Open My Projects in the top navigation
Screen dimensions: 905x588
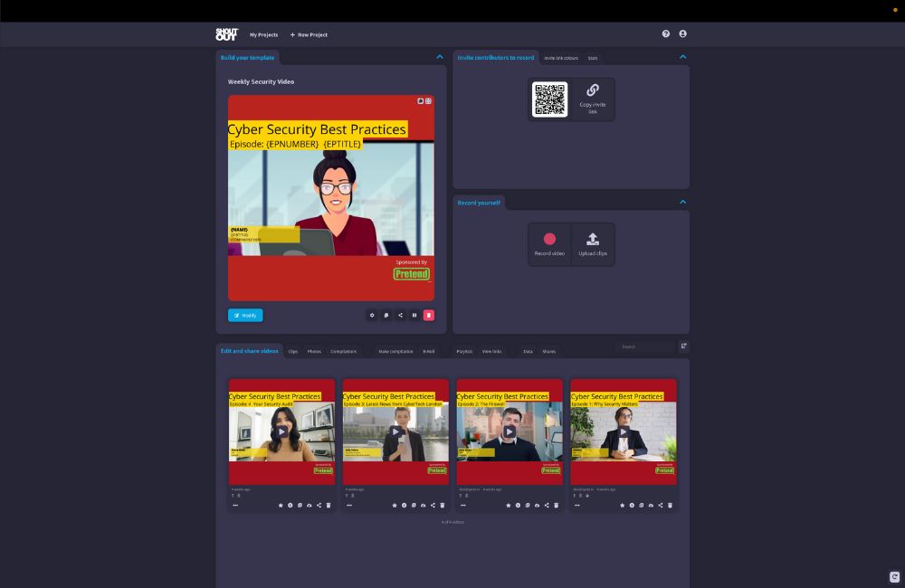263,34
